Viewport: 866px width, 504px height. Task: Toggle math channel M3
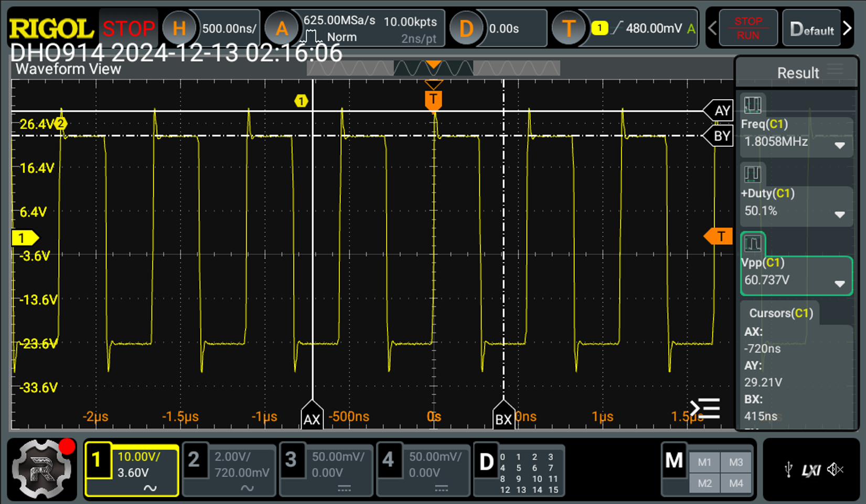pyautogui.click(x=736, y=462)
